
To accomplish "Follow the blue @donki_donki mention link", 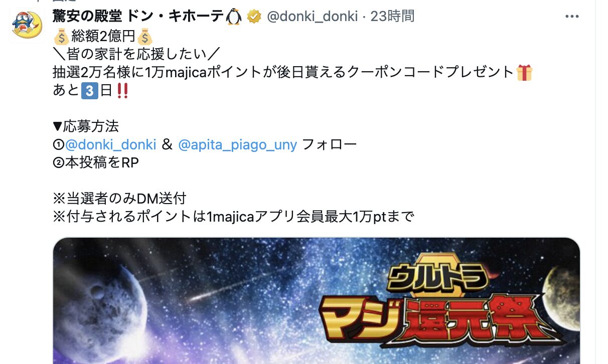I will 111,144.
